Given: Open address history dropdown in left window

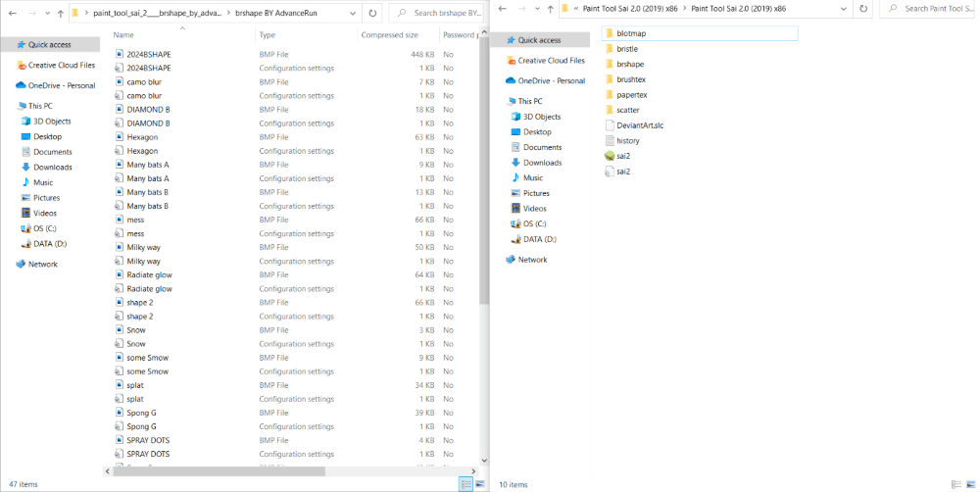Looking at the screenshot, I should [x=353, y=13].
